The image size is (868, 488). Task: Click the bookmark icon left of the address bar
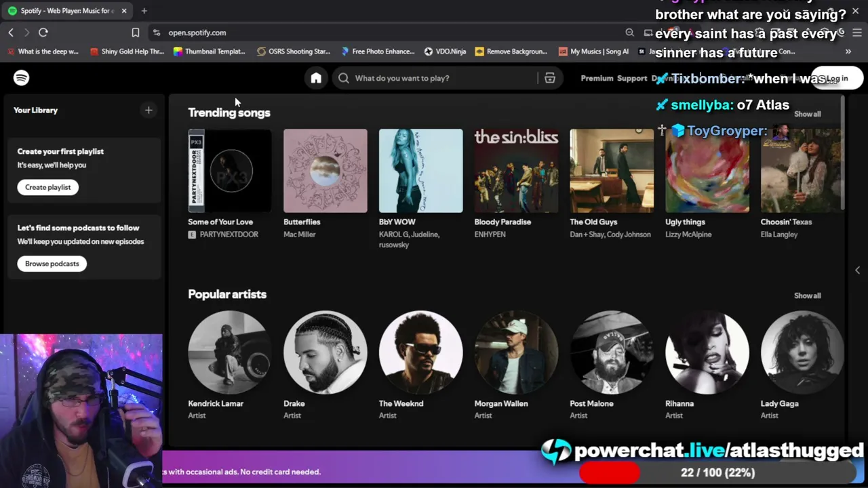[x=136, y=33]
